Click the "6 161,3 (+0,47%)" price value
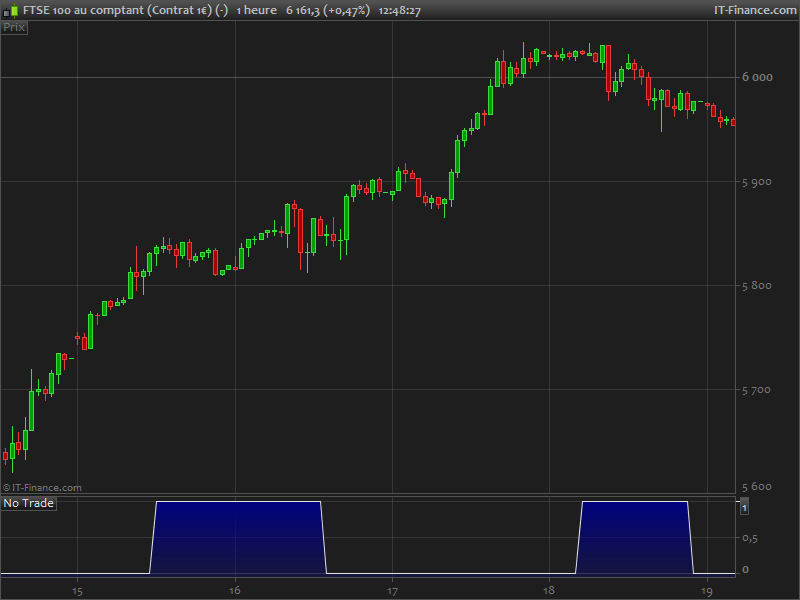 pyautogui.click(x=328, y=10)
